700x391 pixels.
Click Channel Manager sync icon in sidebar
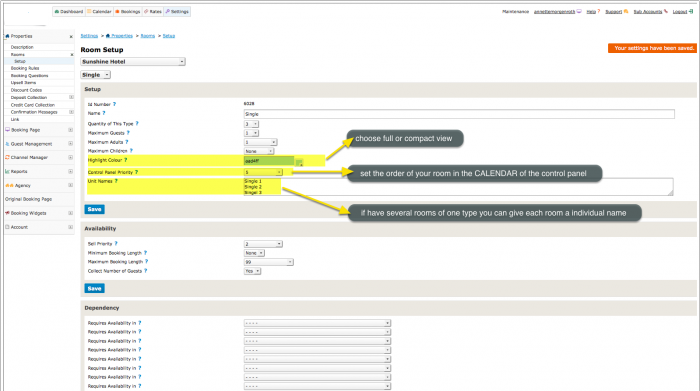tap(7, 157)
